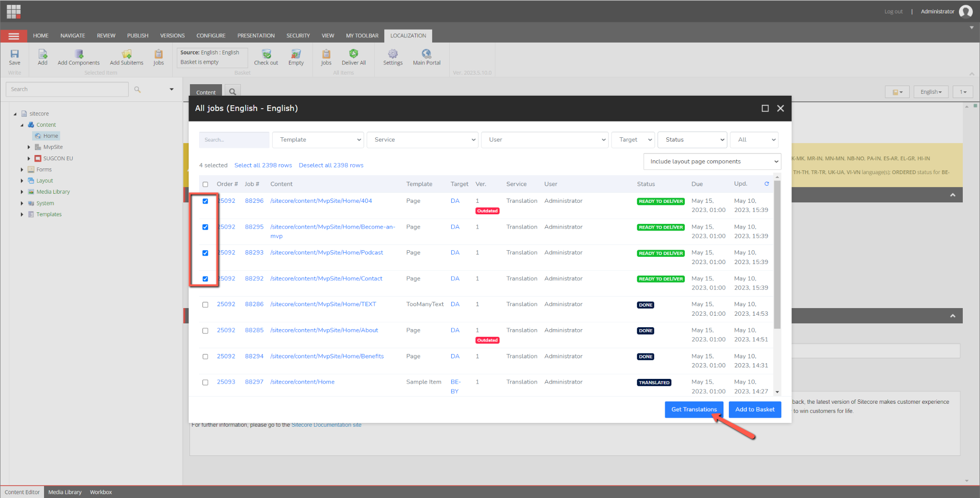The height and width of the screenshot is (498, 980).
Task: Close the All jobs dialog
Action: tap(780, 109)
